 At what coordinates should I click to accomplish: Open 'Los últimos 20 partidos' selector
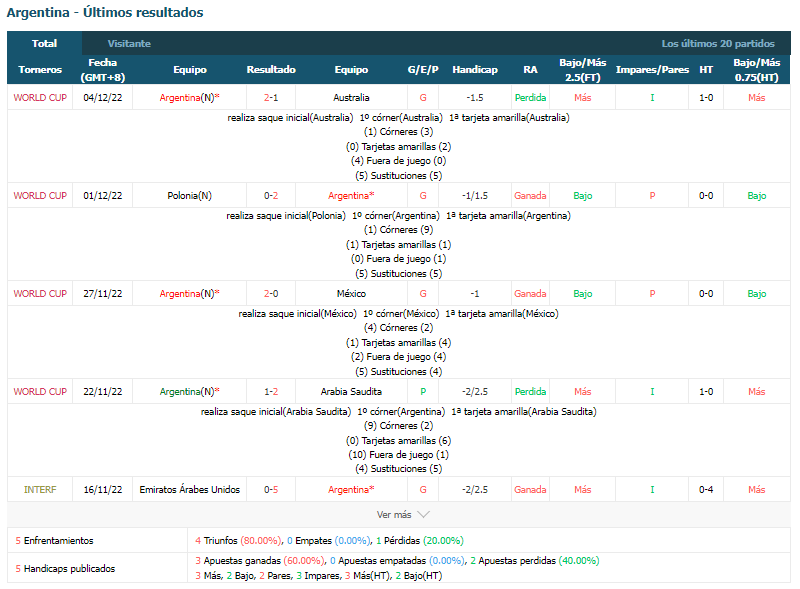coord(718,43)
